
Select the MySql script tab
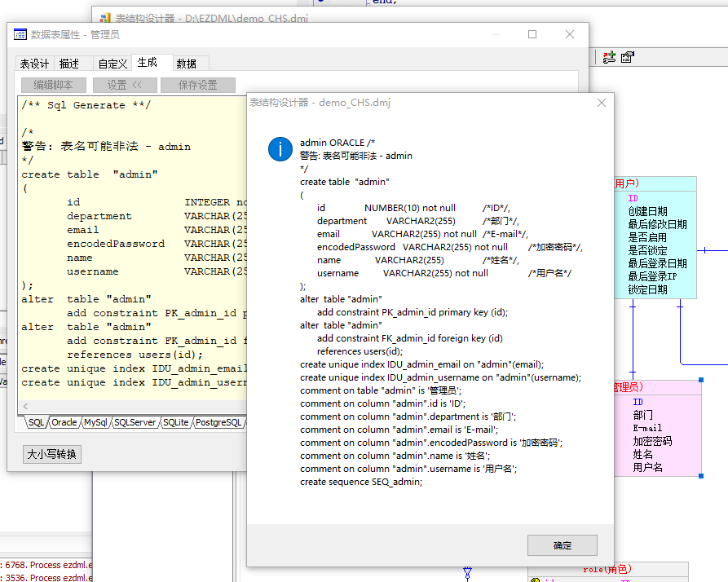[95, 422]
